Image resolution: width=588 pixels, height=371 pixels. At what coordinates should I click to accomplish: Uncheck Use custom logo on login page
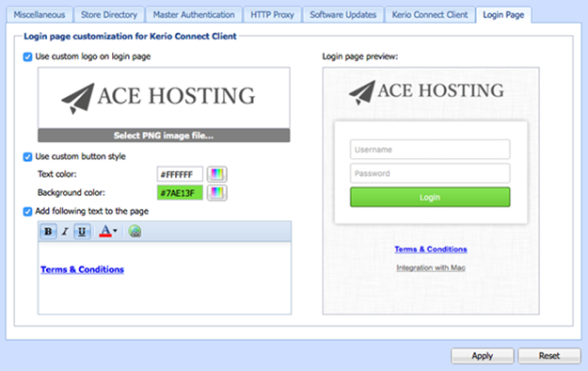pos(27,56)
